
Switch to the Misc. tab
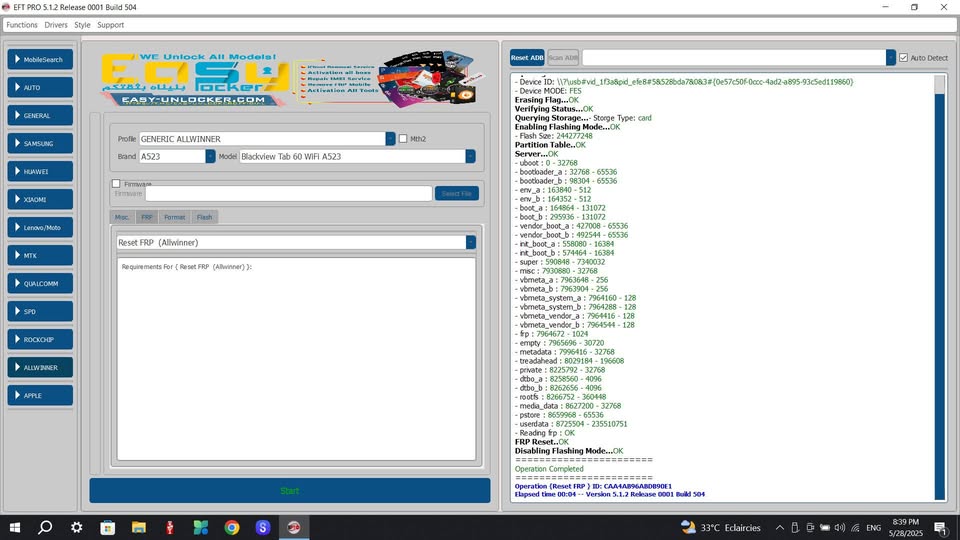[122, 217]
